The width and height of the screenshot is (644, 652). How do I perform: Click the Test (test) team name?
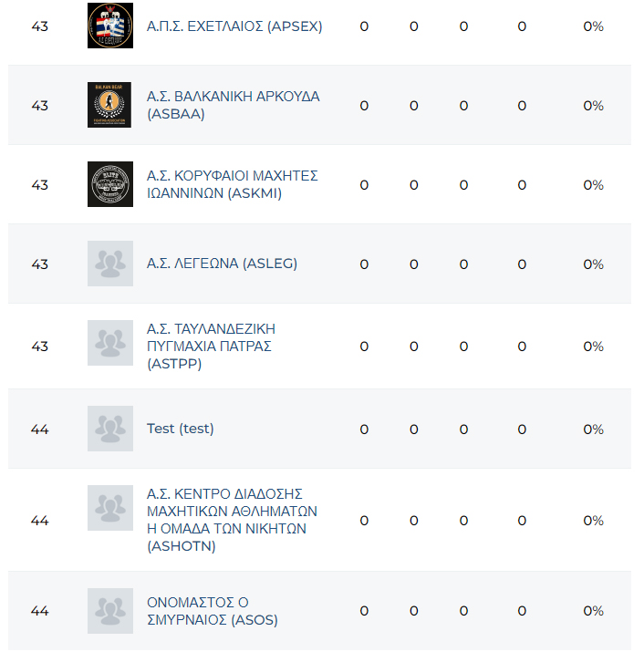click(x=181, y=429)
